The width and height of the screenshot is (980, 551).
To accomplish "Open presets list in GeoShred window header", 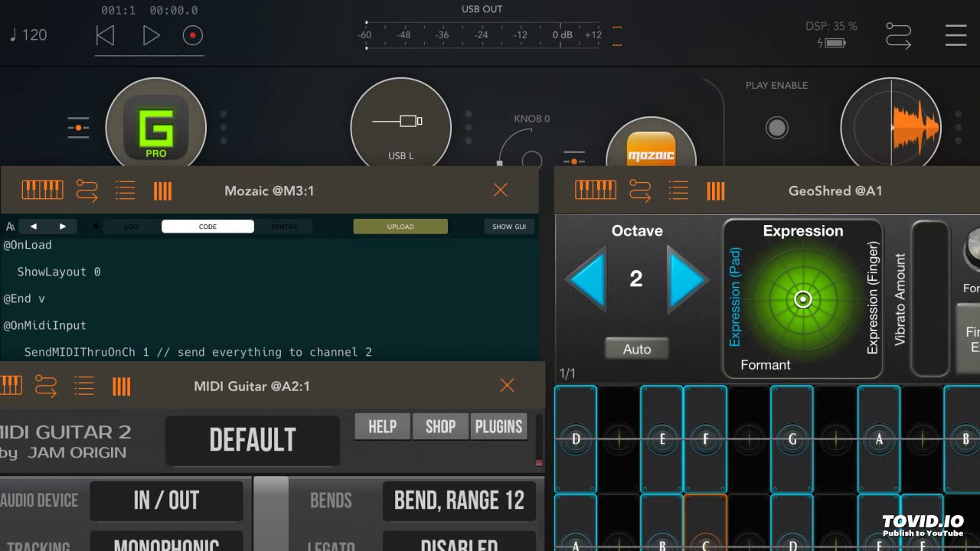I will (x=678, y=190).
